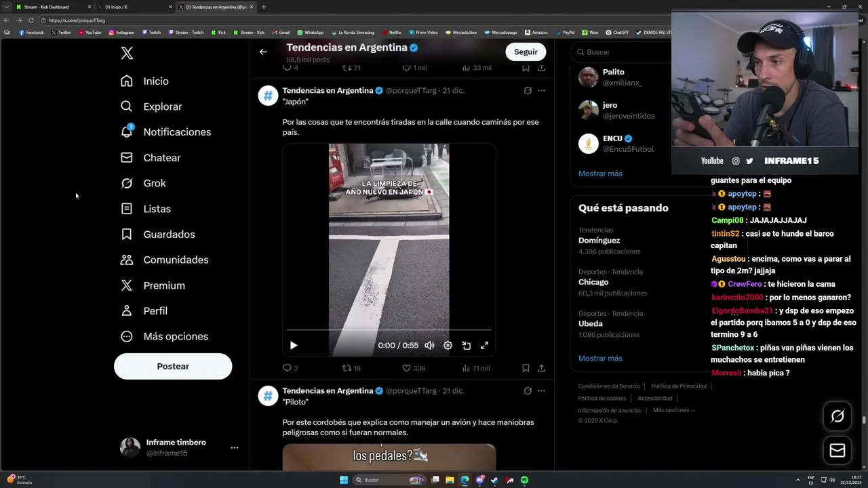Open Perfil in the sidebar

point(144,310)
